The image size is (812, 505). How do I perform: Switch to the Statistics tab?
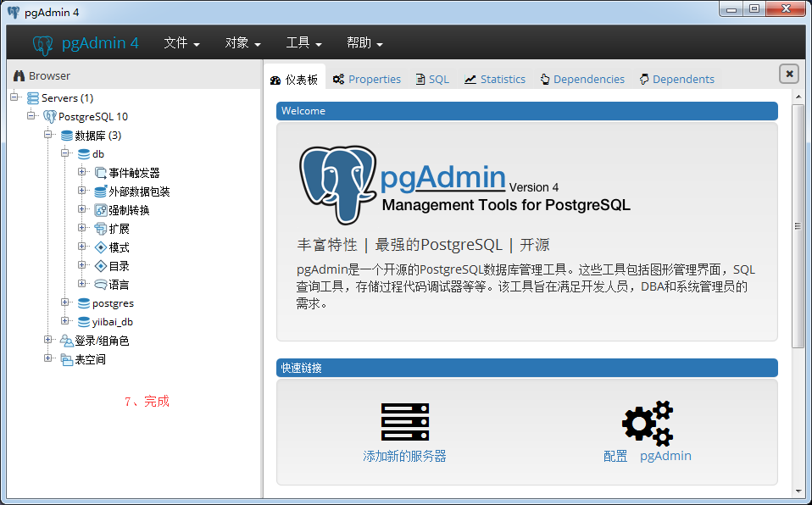[495, 80]
